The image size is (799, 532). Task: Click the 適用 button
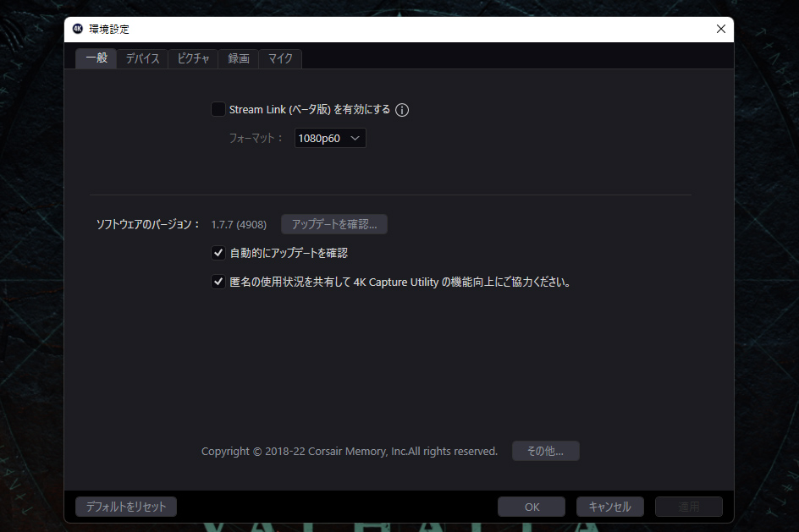(689, 507)
